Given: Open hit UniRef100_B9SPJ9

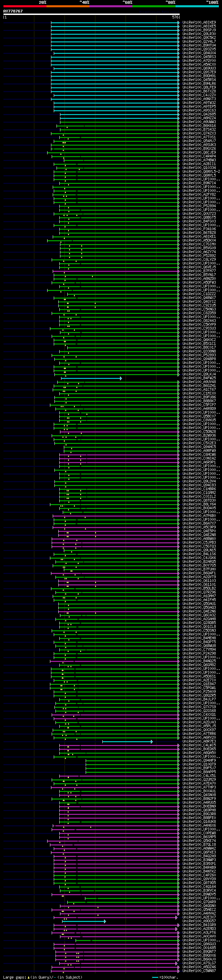Looking at the screenshot, I should pyautogui.click(x=199, y=30).
